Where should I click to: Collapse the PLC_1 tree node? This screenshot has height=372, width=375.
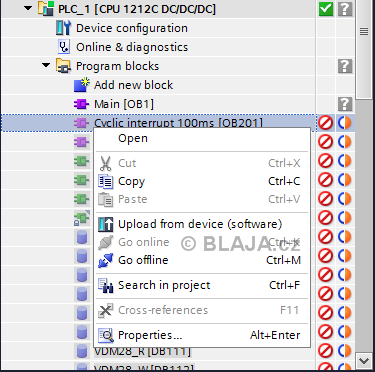tap(28, 8)
